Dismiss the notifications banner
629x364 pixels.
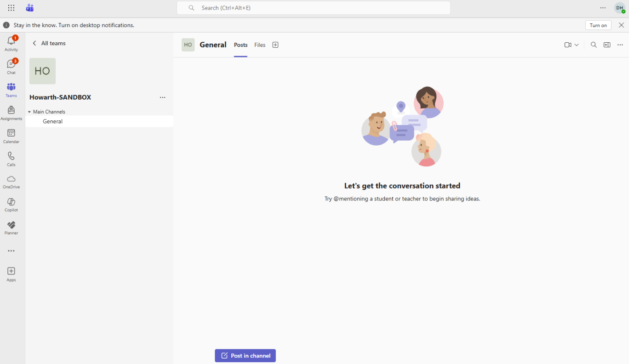(621, 25)
